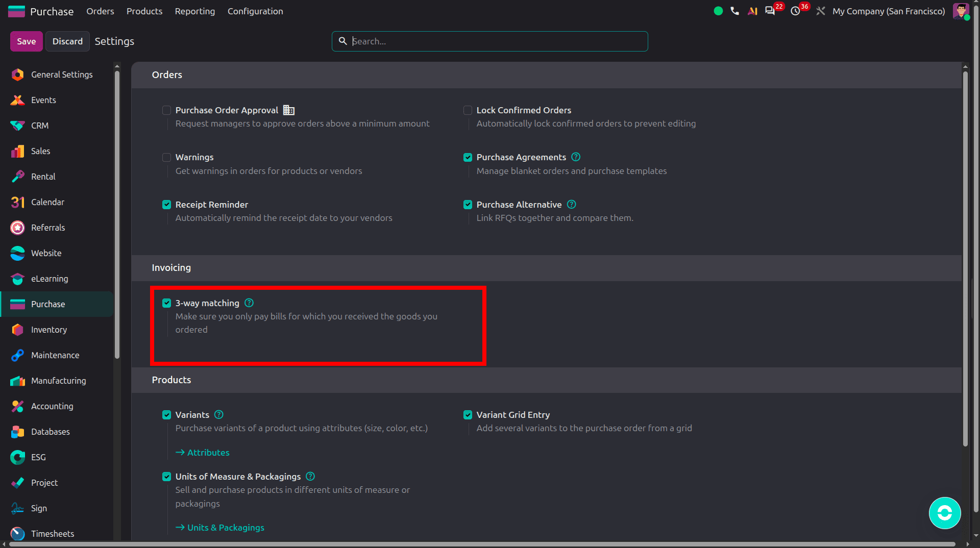Click the Discard button
The height and width of the screenshot is (548, 980).
point(67,41)
